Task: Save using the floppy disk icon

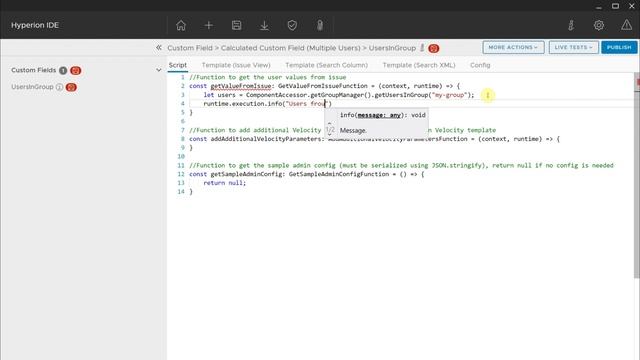Action: 236,25
